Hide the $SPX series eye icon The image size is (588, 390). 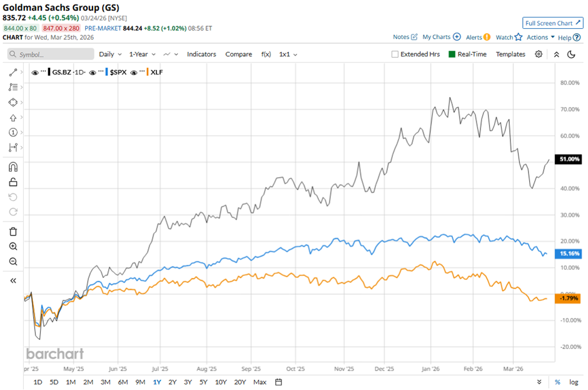coord(93,73)
